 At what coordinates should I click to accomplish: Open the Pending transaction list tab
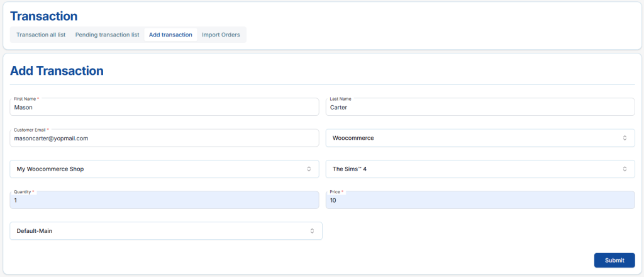tap(107, 35)
